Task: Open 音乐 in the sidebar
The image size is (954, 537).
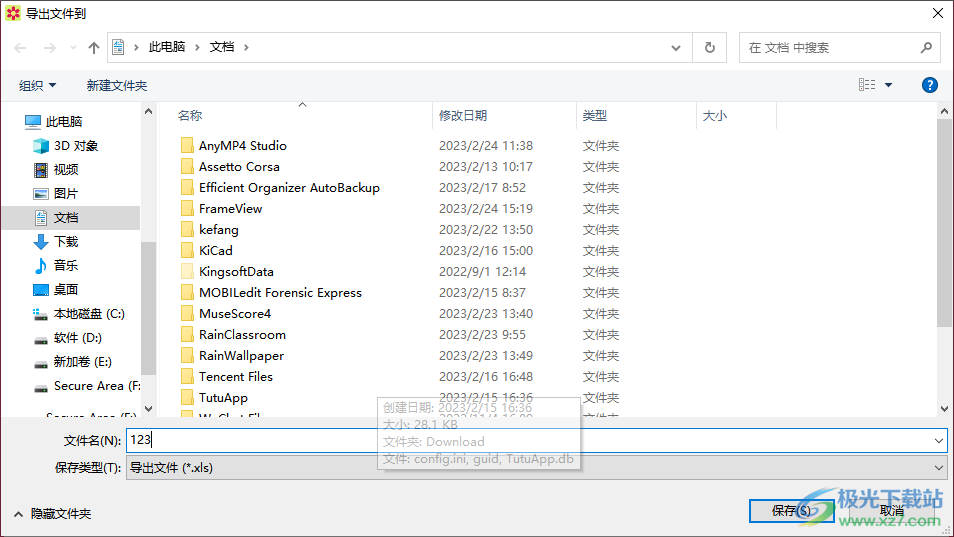Action: pyautogui.click(x=56, y=266)
